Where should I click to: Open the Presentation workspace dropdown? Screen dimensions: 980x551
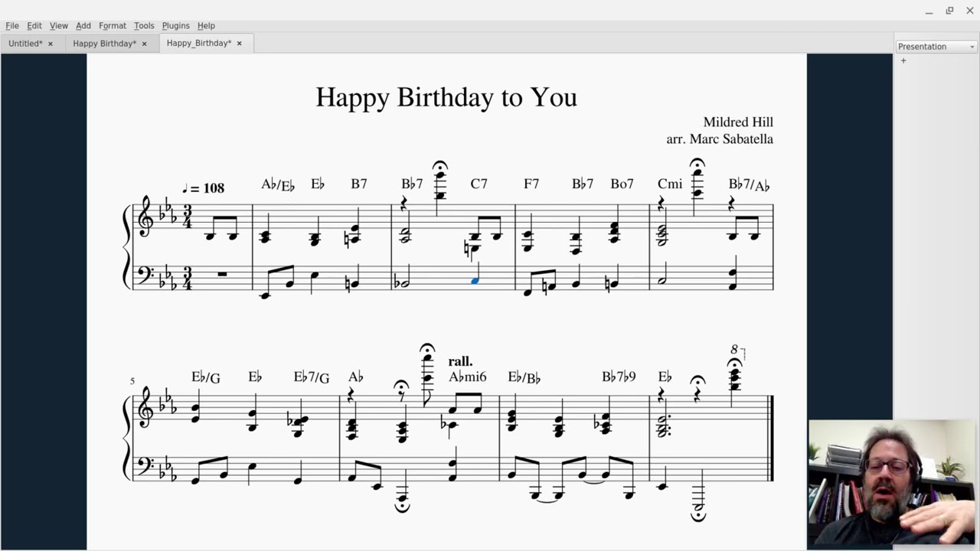[x=936, y=47]
